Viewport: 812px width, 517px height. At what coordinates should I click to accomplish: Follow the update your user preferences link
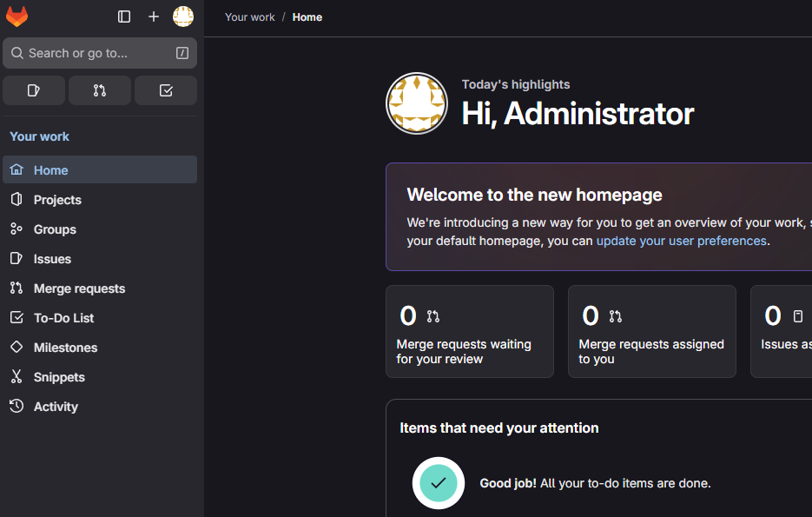point(682,241)
